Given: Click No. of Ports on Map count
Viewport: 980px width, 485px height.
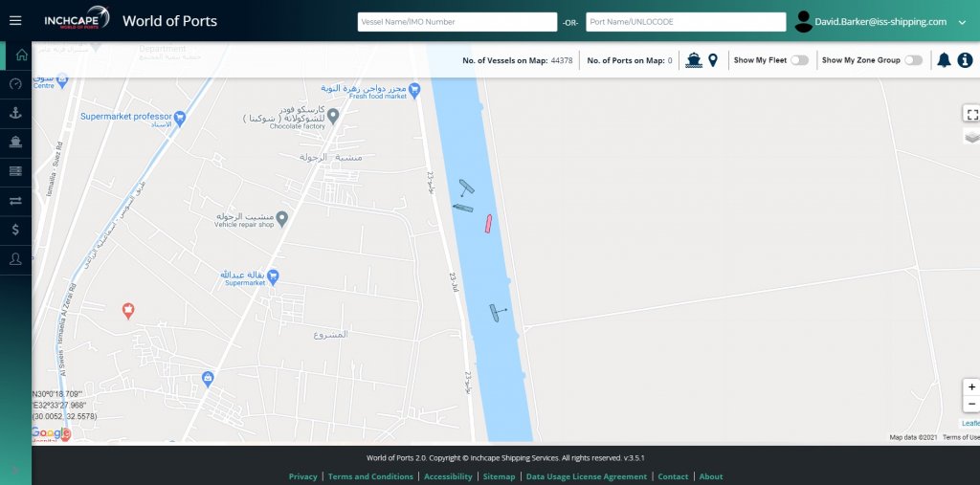Looking at the screenshot, I should tap(669, 60).
